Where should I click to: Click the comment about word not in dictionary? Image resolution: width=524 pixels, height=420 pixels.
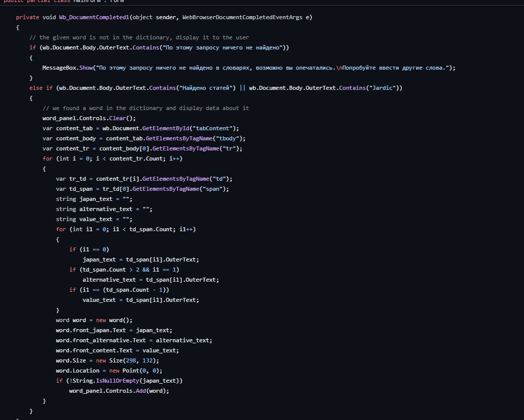[x=139, y=37]
